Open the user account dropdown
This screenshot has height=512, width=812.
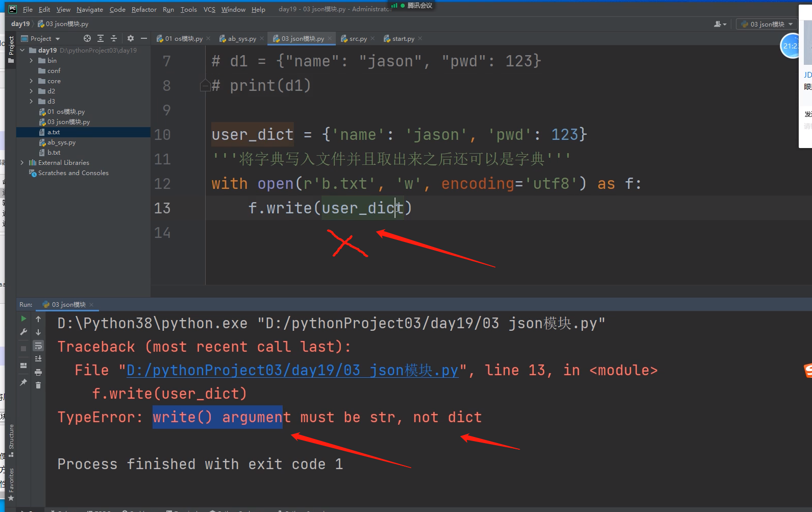pos(720,24)
